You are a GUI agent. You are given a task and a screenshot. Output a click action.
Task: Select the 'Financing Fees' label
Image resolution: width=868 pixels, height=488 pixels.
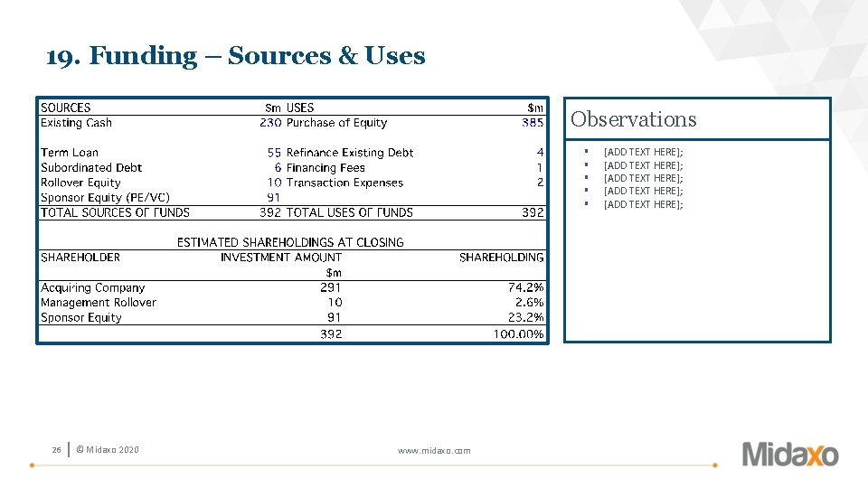(325, 168)
